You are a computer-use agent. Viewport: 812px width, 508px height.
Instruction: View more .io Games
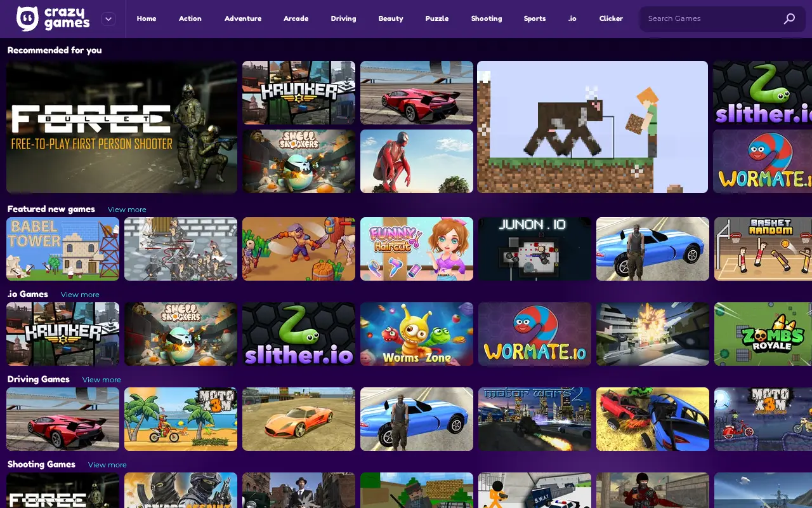pos(80,295)
